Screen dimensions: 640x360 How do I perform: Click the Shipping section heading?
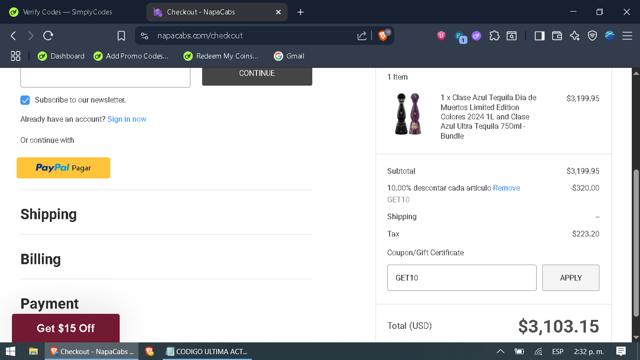tap(49, 214)
